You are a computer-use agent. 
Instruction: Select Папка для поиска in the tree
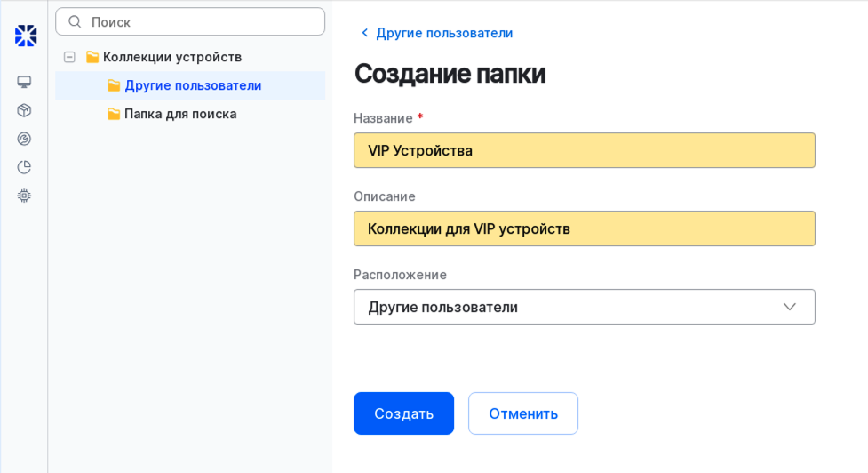[x=180, y=114]
